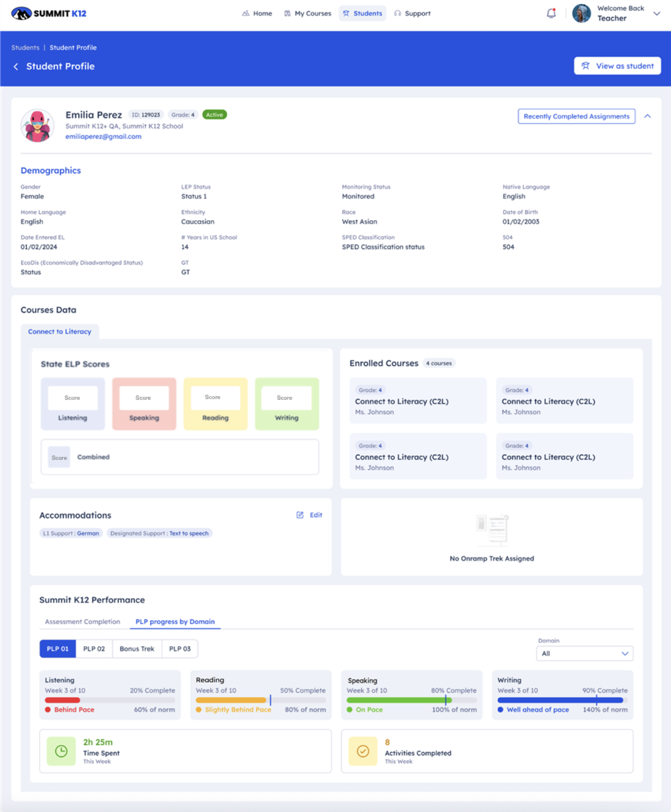The width and height of the screenshot is (671, 812).
Task: Click the back arrow beside Student Profile
Action: click(16, 67)
